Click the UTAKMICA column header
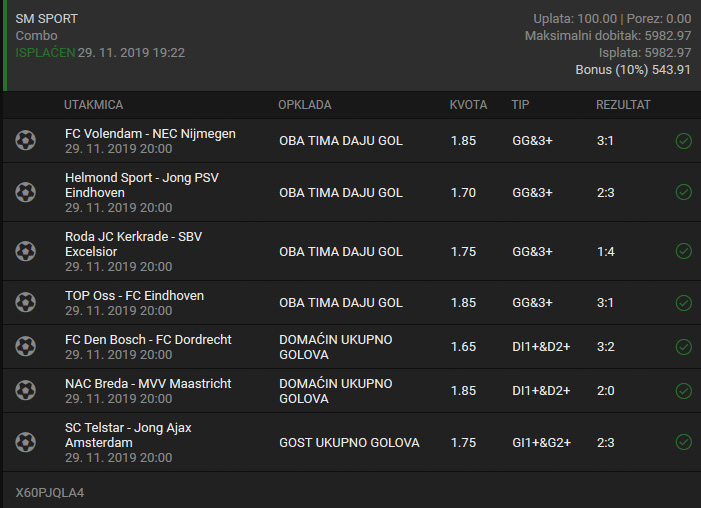701x508 pixels. coord(93,105)
